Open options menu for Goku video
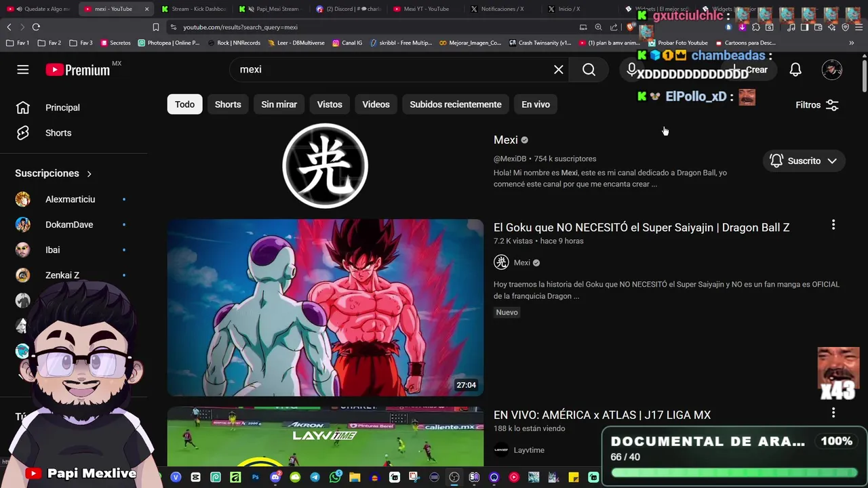 (833, 225)
